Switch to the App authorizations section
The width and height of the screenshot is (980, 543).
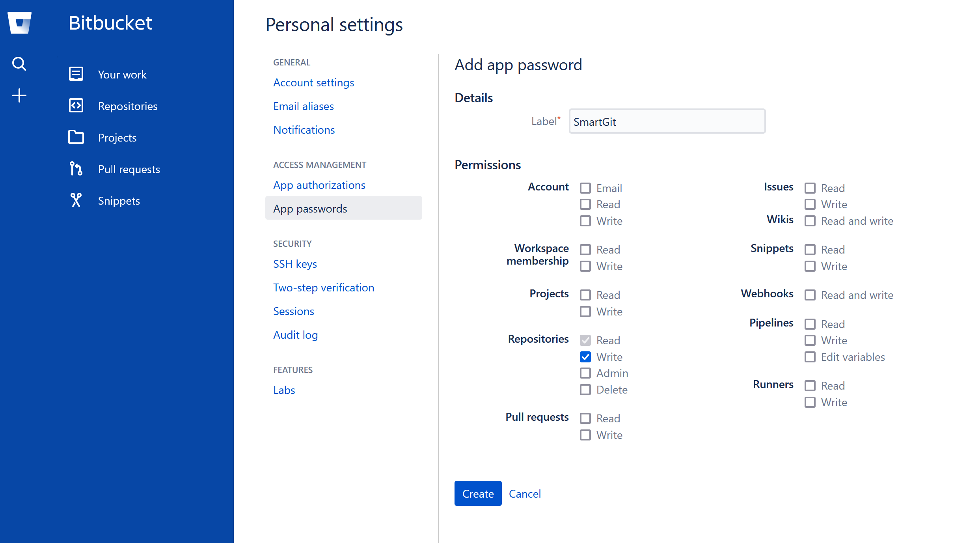[319, 185]
